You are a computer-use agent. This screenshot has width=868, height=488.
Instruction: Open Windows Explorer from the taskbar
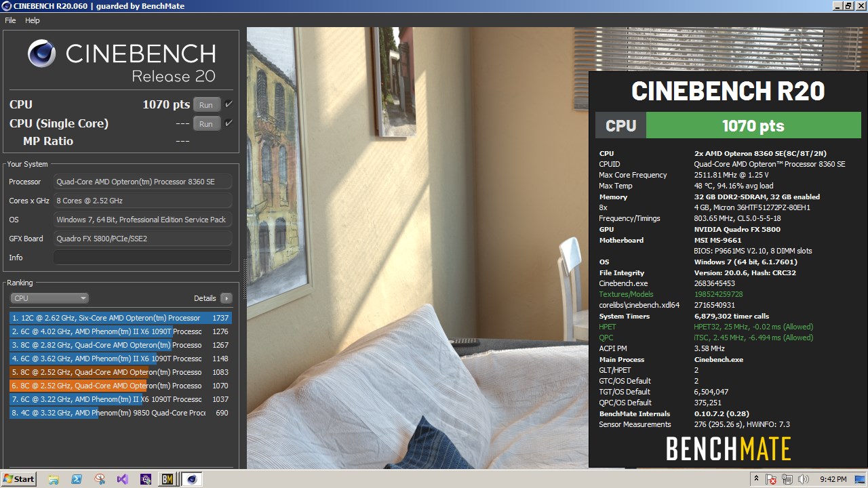coord(54,479)
